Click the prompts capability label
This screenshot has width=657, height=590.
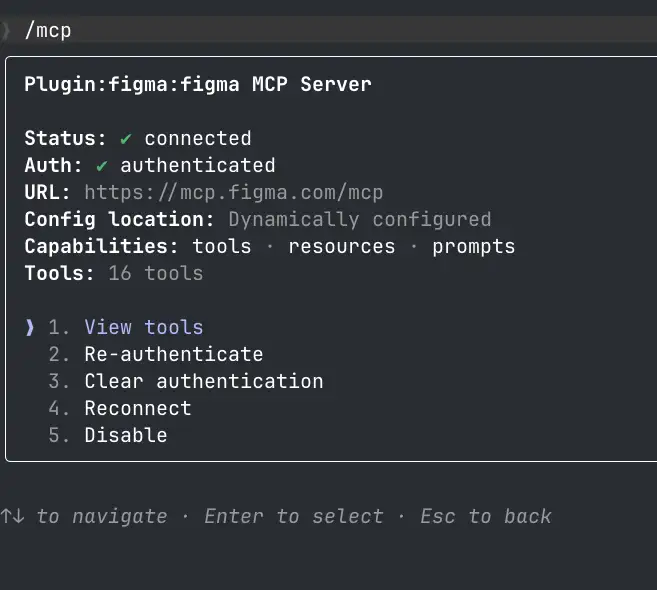(x=473, y=246)
